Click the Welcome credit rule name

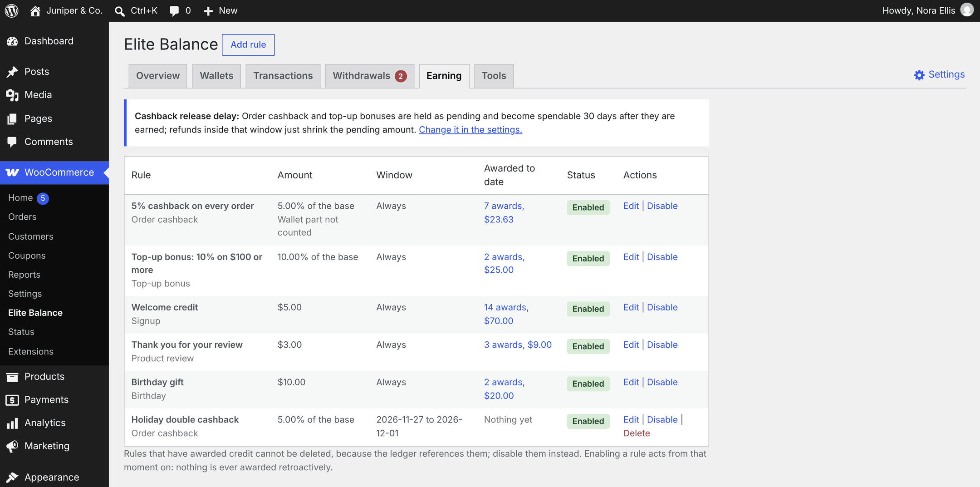(165, 307)
